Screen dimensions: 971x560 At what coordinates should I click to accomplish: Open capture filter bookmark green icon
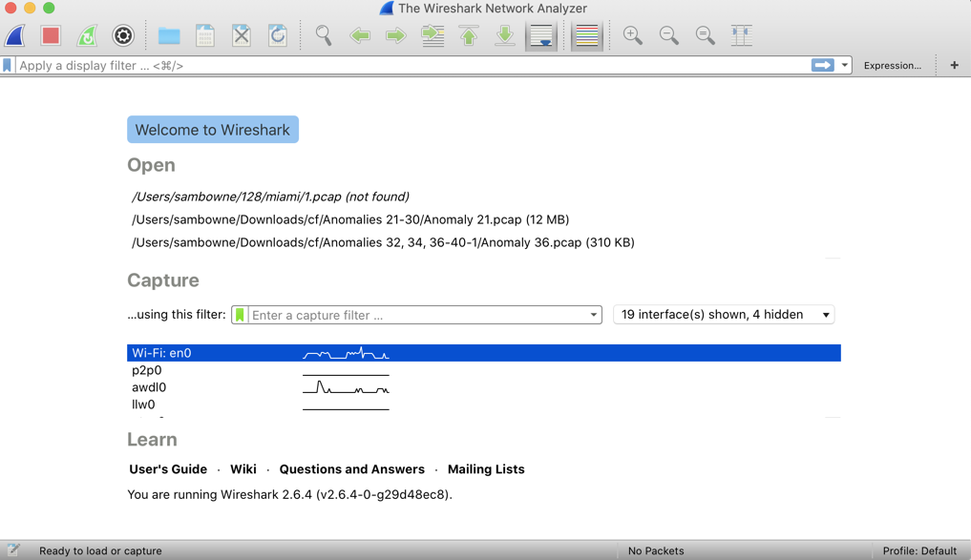[240, 314]
